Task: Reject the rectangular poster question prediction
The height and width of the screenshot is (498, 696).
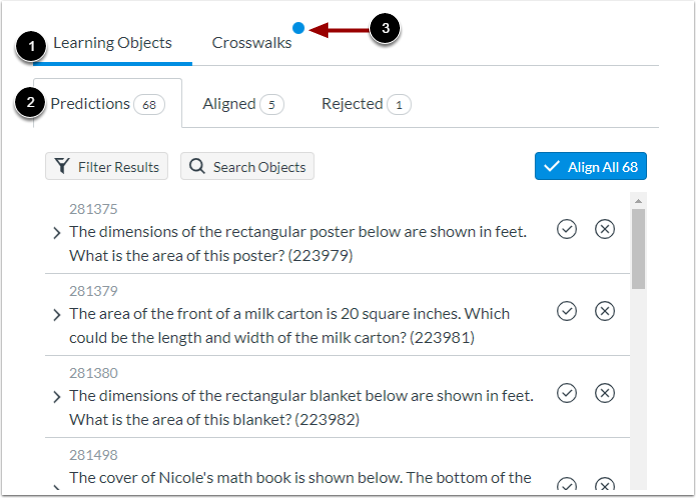Action: (x=605, y=230)
